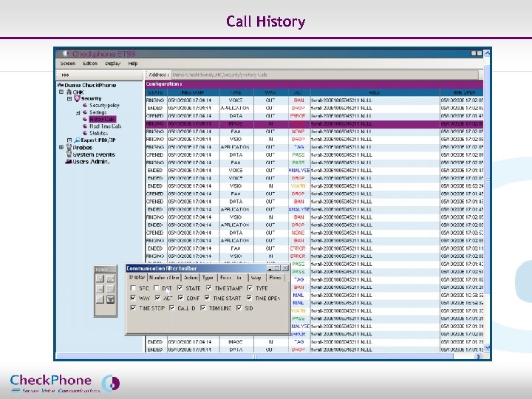Collapse the Expert PBX/IP tree node
Viewport: 532px width, 399px height.
tap(69, 140)
